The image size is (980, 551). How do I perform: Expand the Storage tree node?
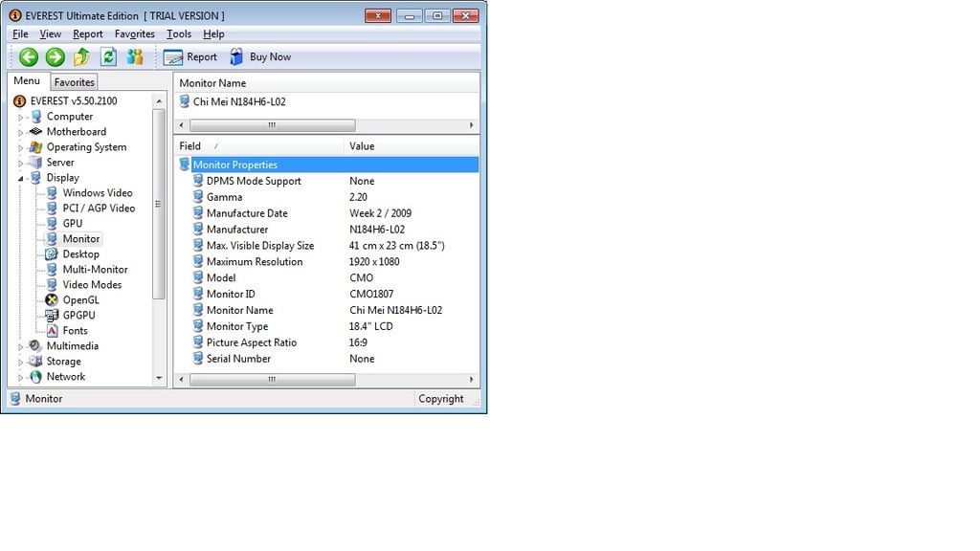pyautogui.click(x=20, y=362)
